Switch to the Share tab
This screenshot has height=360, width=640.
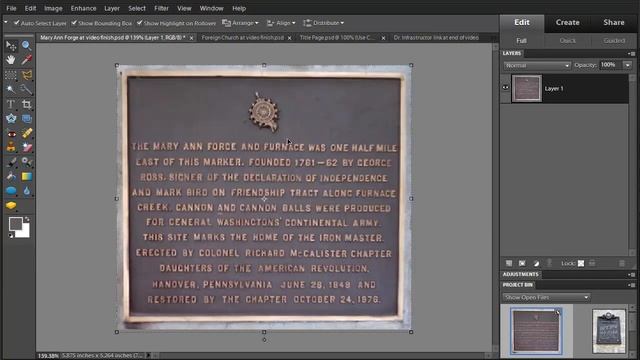tap(614, 23)
